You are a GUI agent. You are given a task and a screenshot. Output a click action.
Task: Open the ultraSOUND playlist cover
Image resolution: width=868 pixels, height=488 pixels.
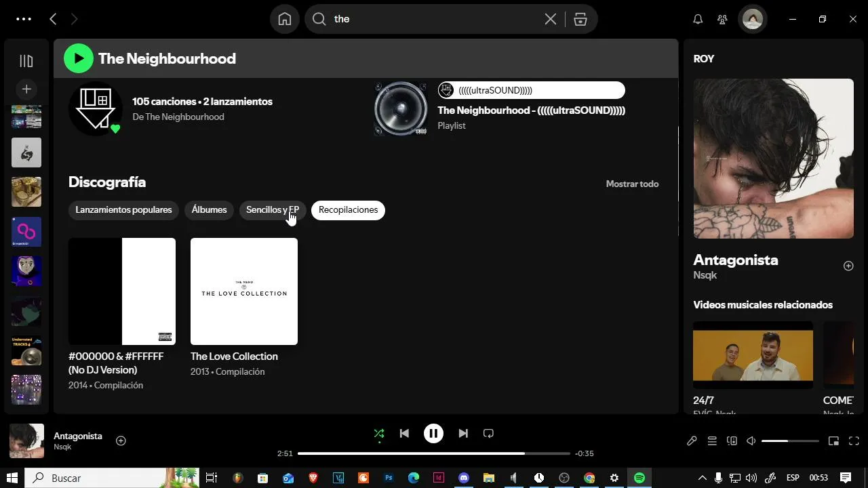[x=401, y=108]
